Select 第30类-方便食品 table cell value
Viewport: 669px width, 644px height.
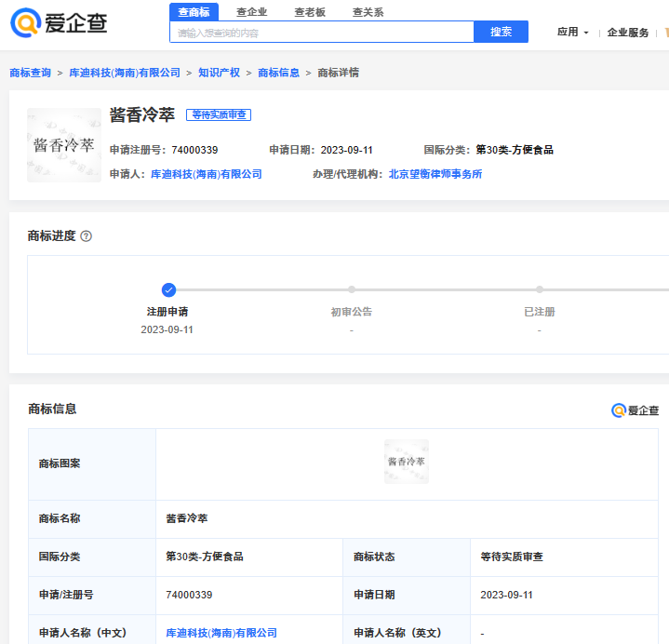click(205, 557)
